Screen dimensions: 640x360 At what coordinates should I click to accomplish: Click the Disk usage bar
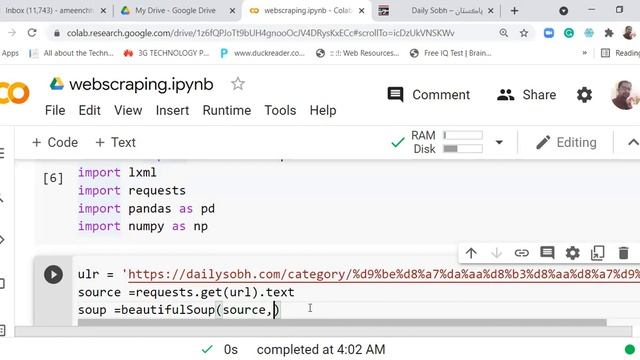click(x=463, y=149)
